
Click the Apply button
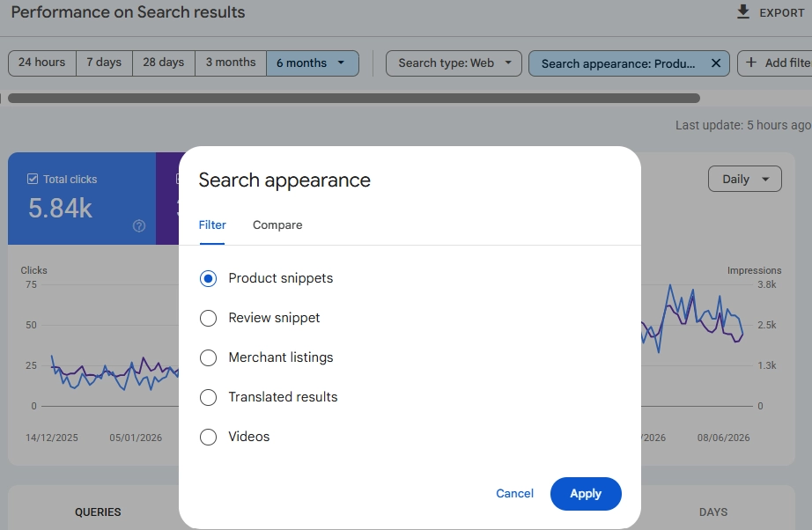(586, 494)
